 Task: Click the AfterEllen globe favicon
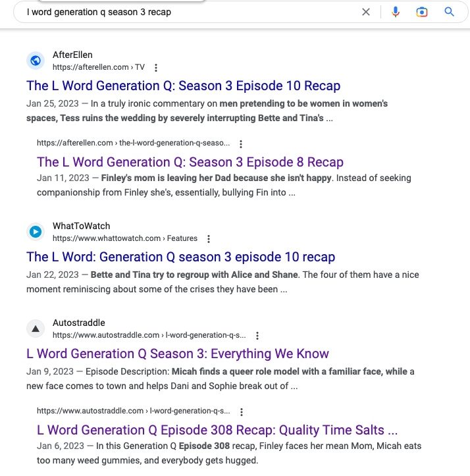[x=36, y=61]
